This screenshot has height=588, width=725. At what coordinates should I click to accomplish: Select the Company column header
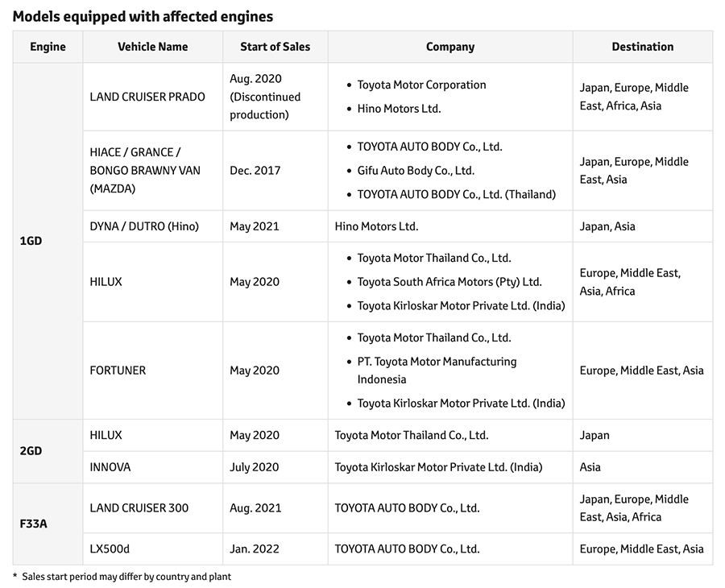(x=449, y=47)
